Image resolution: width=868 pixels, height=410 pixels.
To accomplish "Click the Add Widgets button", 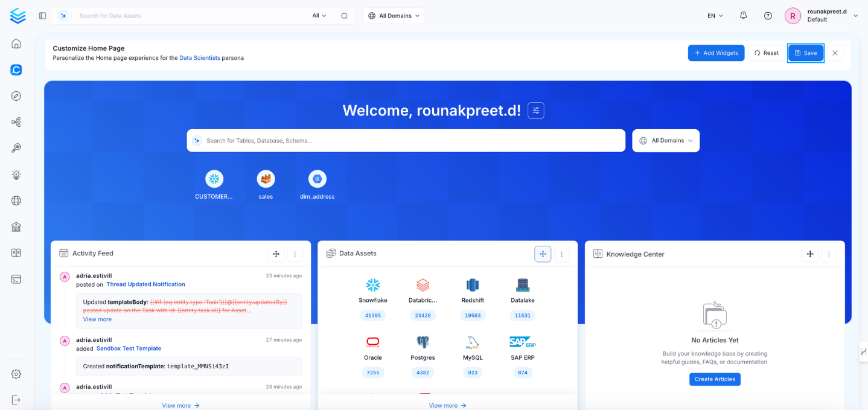I will click(716, 53).
